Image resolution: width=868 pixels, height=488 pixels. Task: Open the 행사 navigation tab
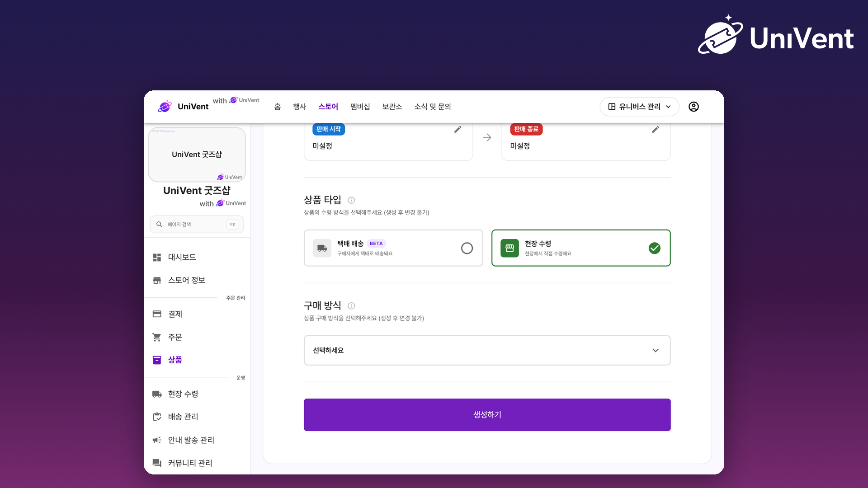pyautogui.click(x=300, y=107)
